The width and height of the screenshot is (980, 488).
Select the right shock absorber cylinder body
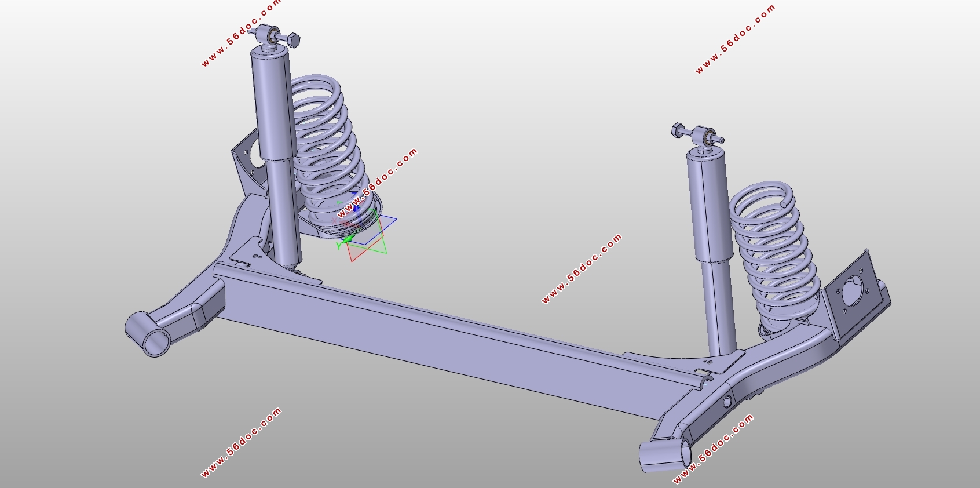pyautogui.click(x=707, y=203)
